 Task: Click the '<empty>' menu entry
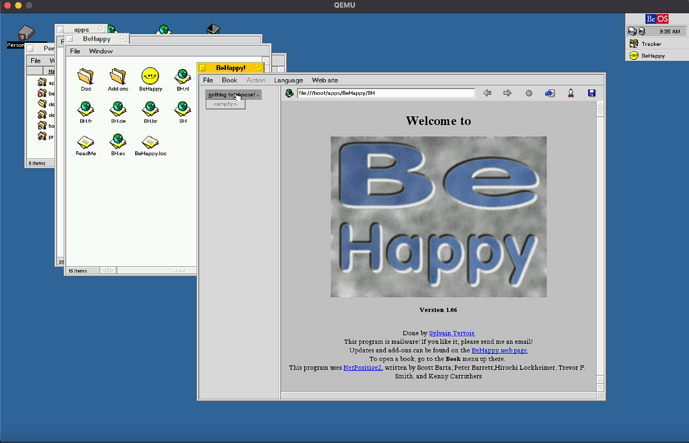225,104
